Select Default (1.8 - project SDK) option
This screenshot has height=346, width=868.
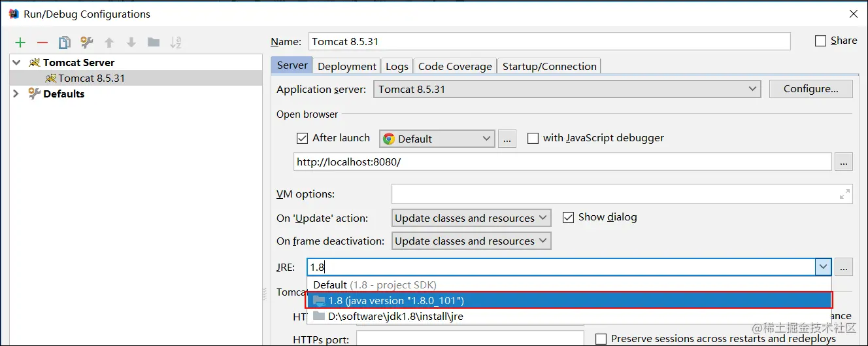click(x=569, y=285)
